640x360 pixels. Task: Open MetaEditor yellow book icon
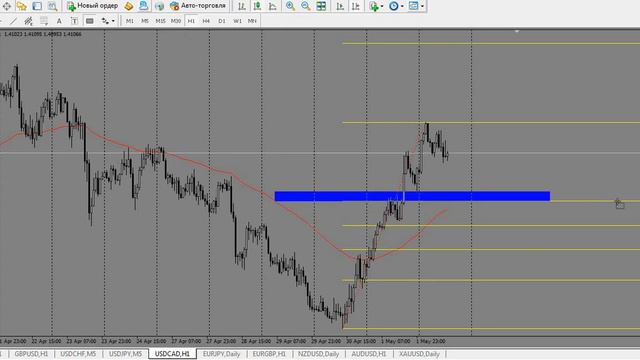point(129,6)
